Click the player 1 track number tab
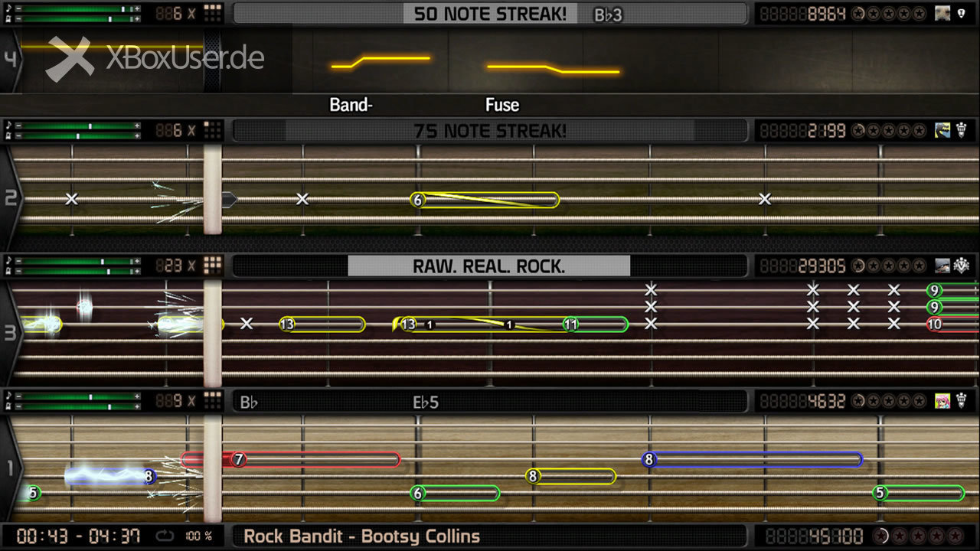The image size is (980, 551). coord(11,468)
